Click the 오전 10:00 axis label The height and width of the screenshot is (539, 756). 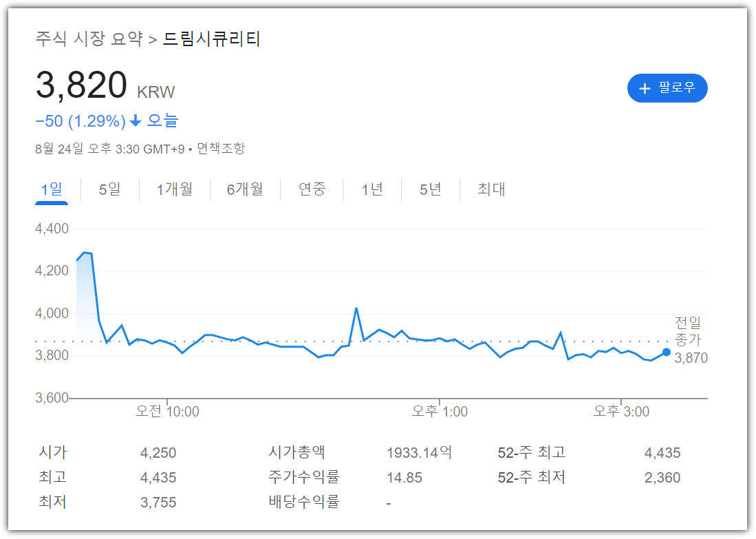pos(167,412)
